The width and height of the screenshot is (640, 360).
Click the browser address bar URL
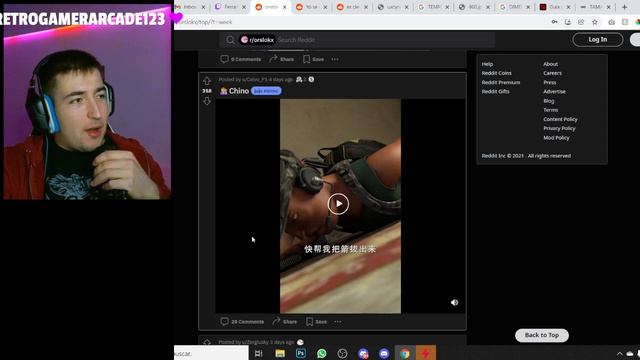pyautogui.click(x=206, y=22)
